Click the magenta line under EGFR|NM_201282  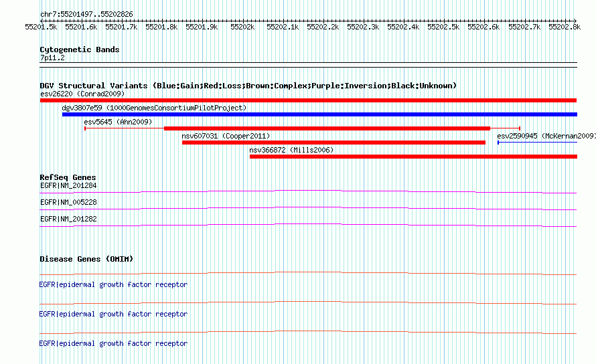(x=308, y=224)
